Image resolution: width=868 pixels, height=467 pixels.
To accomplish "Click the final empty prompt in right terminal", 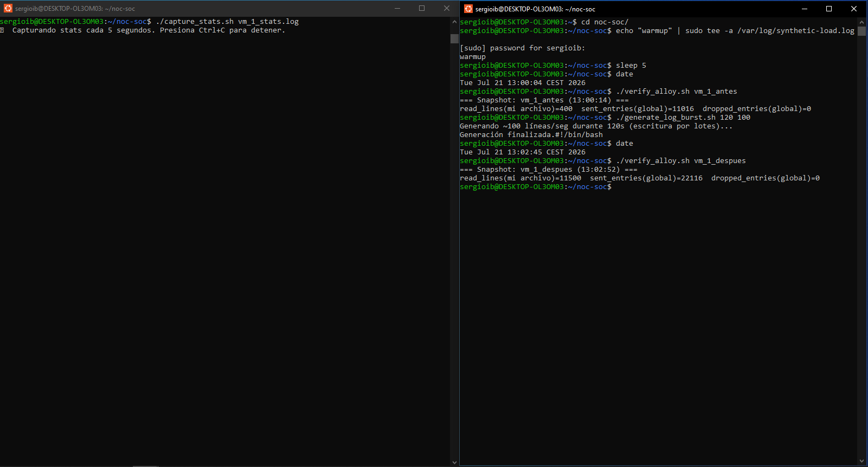I will (x=536, y=187).
